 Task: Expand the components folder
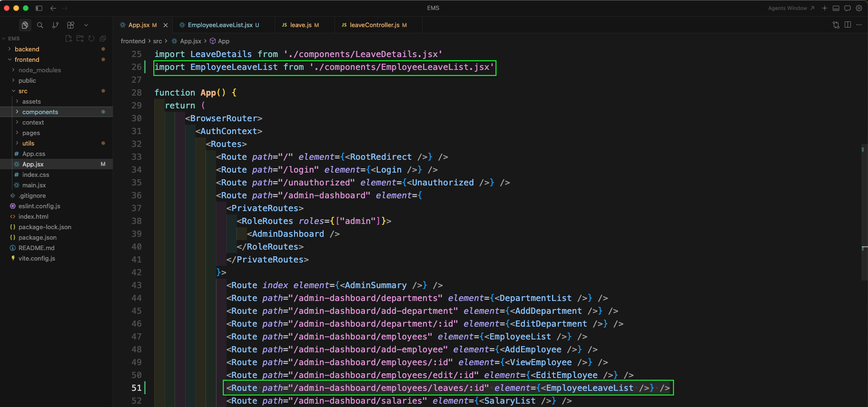click(56, 112)
